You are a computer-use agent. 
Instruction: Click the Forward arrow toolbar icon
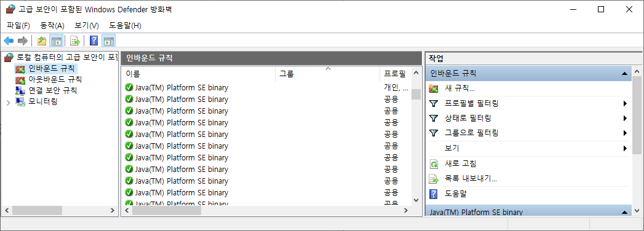pyautogui.click(x=23, y=40)
